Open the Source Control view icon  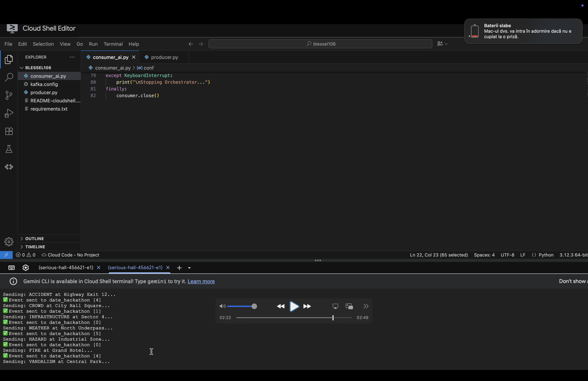(9, 95)
